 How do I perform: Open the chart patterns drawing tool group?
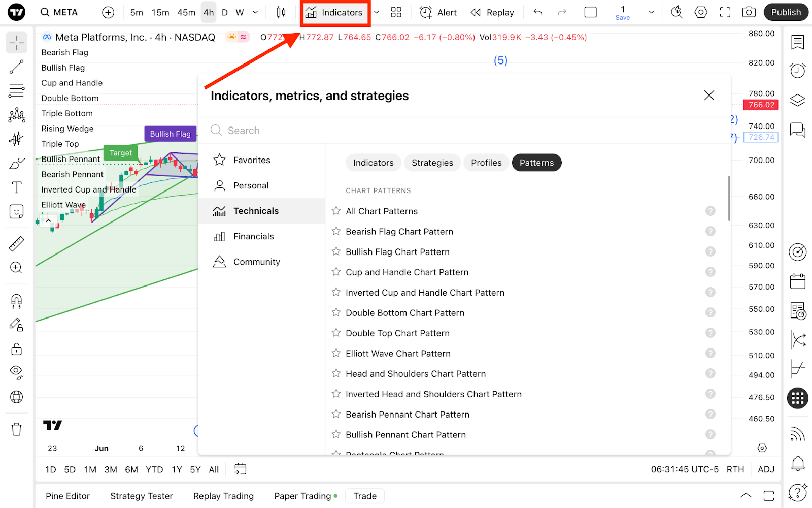(x=16, y=115)
